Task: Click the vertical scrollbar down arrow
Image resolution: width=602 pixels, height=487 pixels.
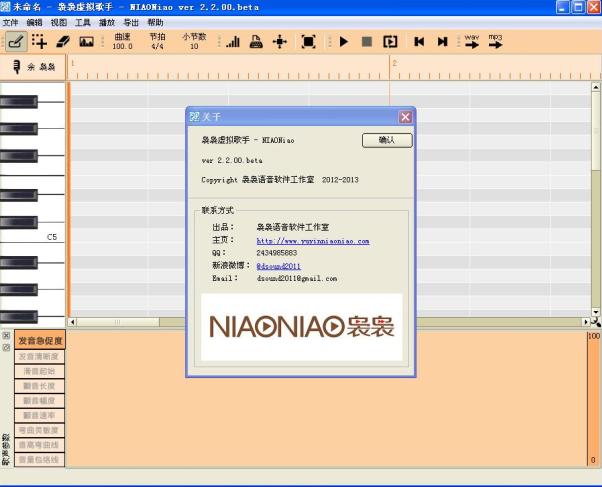Action: coord(595,312)
